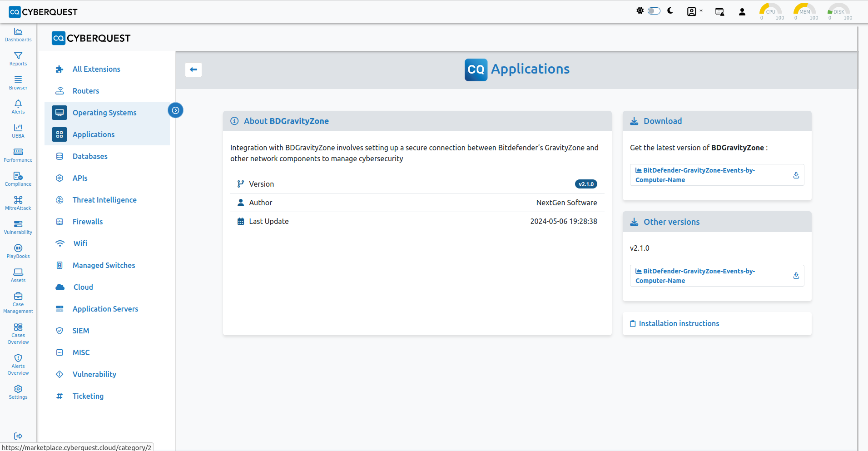
Task: Select Applications category
Action: [x=107, y=134]
